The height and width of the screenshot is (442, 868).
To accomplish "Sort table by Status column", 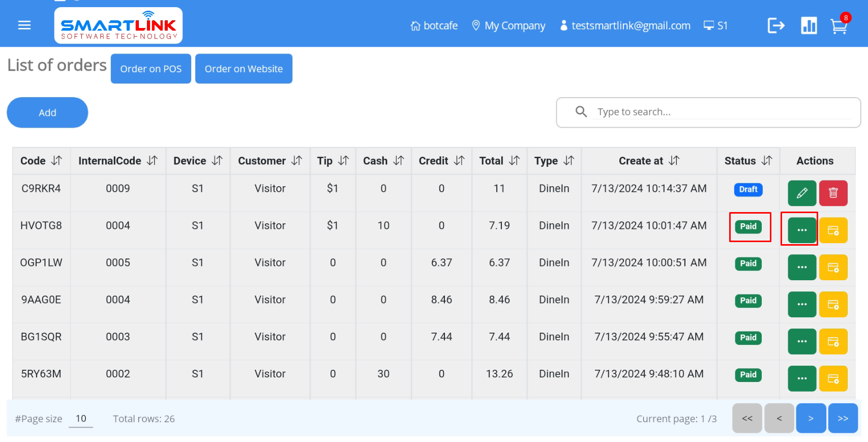I will click(766, 161).
